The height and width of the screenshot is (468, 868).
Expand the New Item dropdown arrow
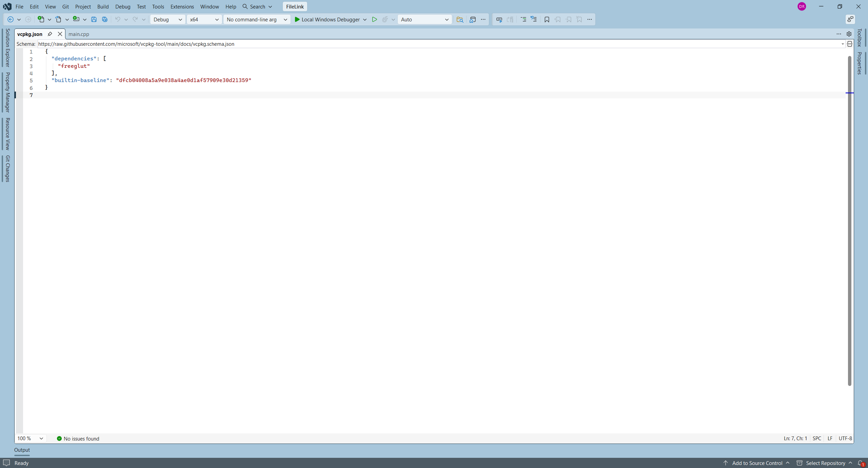coord(50,20)
